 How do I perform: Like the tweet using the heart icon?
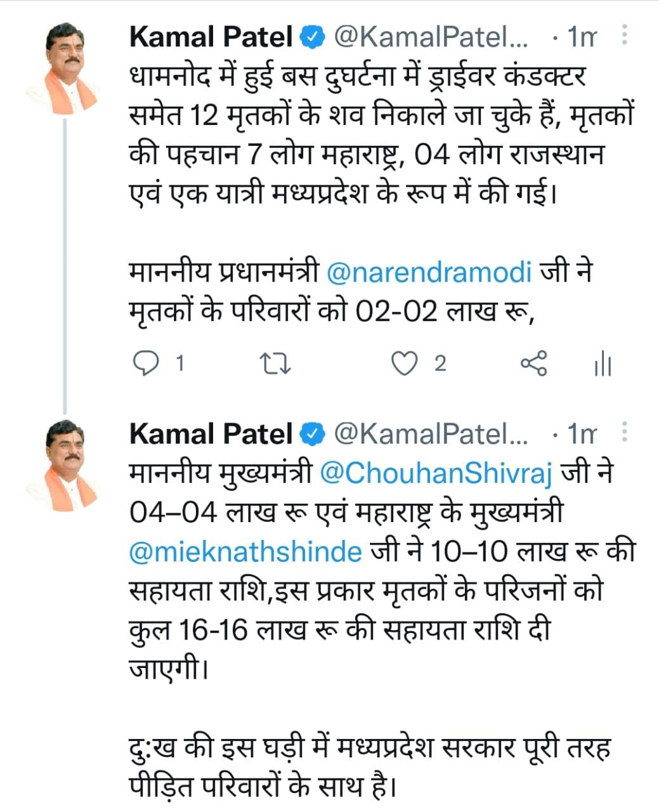404,363
